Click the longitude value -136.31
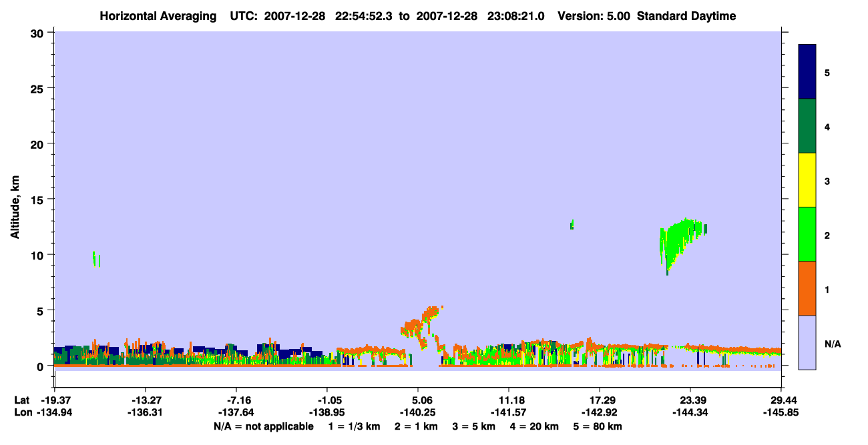 145,412
